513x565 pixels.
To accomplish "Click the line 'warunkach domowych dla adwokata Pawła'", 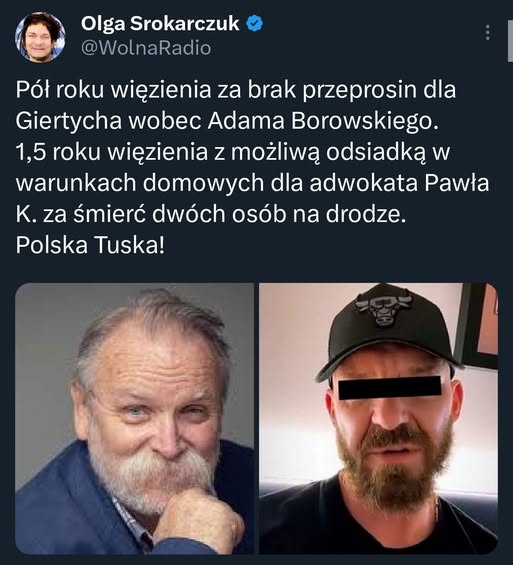I will click(253, 183).
